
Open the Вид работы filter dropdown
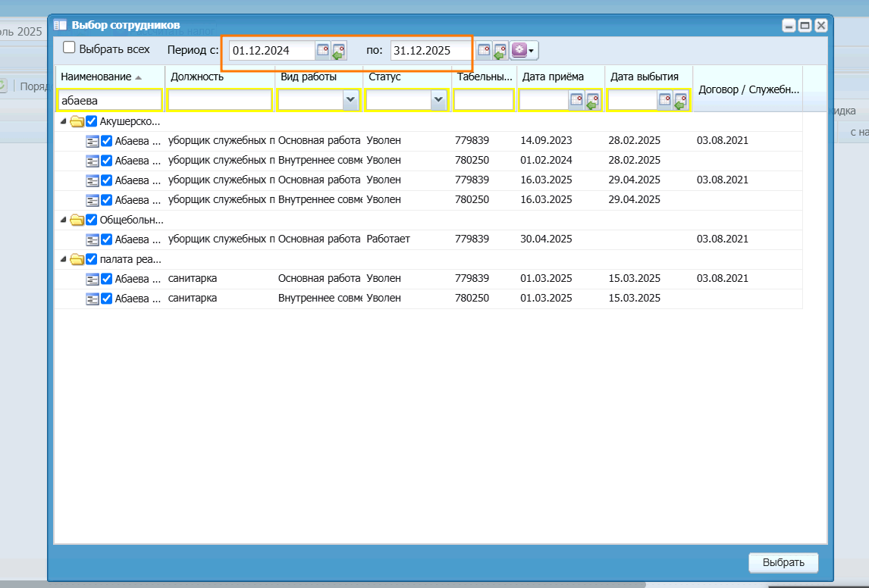point(350,100)
